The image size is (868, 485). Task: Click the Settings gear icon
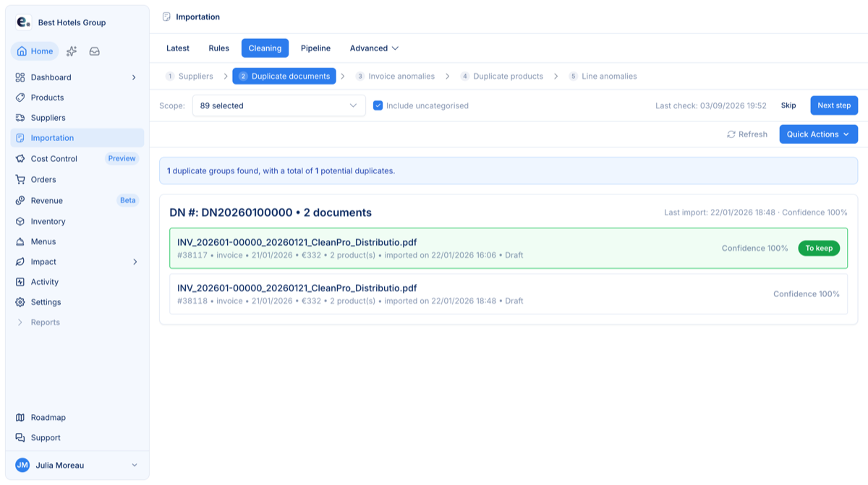20,302
